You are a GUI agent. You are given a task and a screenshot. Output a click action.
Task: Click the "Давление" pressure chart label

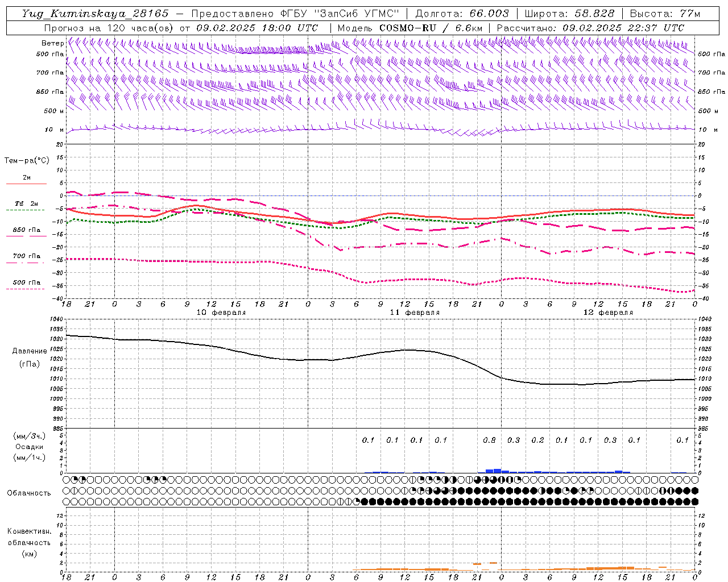coord(30,351)
